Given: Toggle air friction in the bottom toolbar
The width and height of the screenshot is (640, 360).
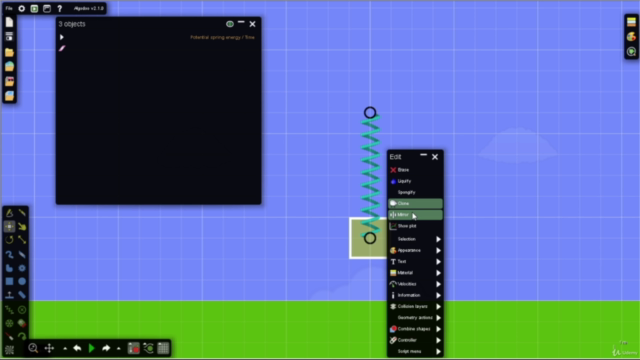Looking at the screenshot, I should 149,348.
